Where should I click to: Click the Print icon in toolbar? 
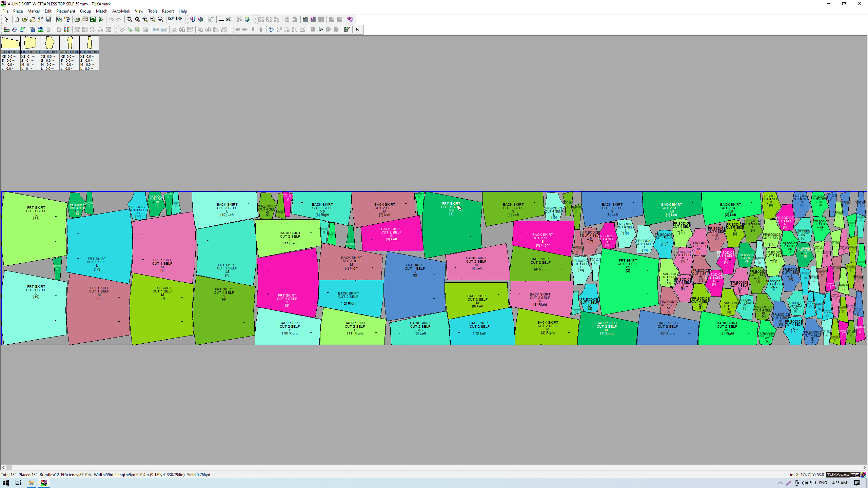click(77, 19)
